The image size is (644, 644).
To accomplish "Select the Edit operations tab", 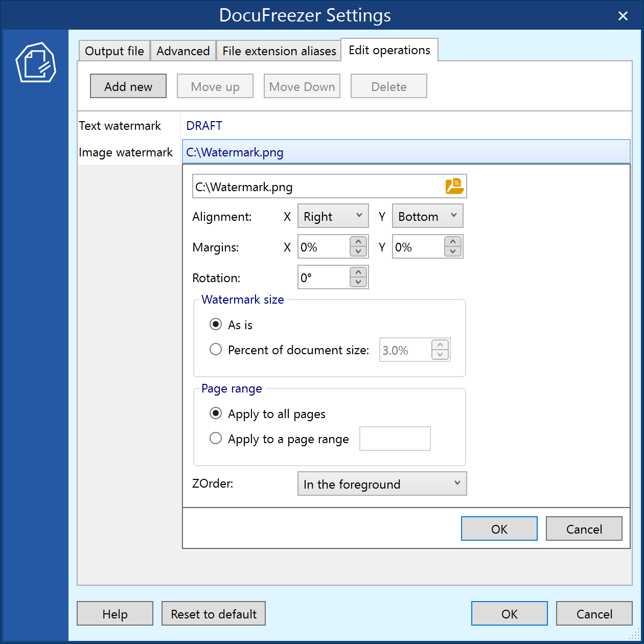I will [389, 50].
